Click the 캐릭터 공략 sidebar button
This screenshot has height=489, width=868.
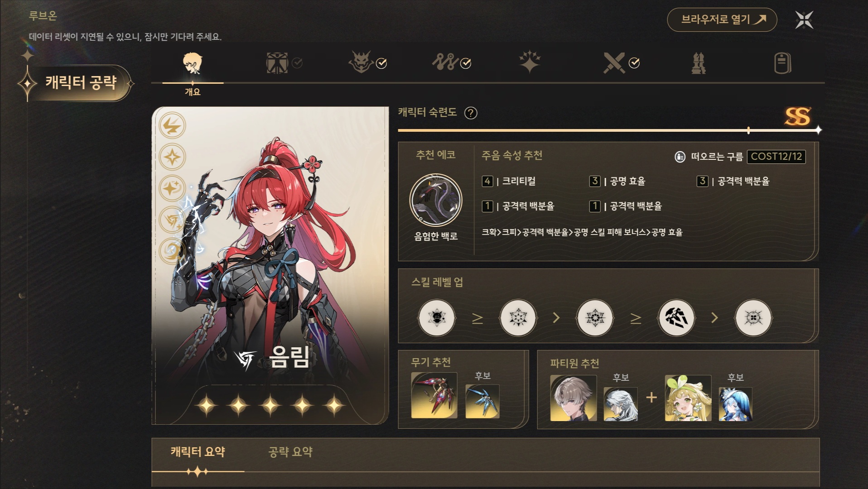[x=81, y=82]
